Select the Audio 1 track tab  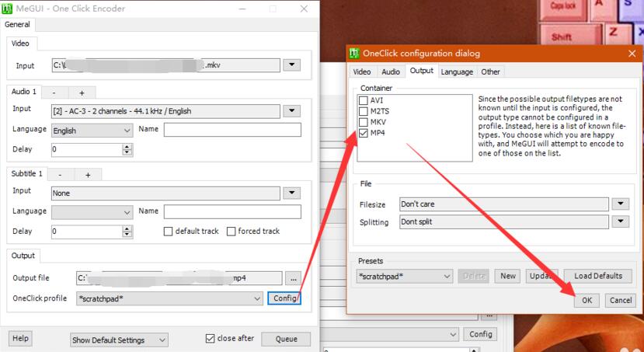(24, 92)
